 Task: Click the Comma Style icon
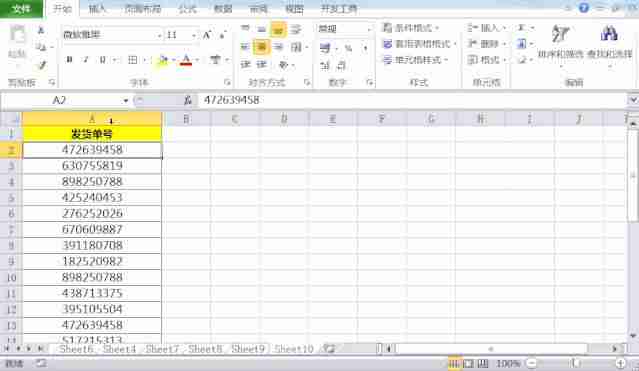point(365,49)
